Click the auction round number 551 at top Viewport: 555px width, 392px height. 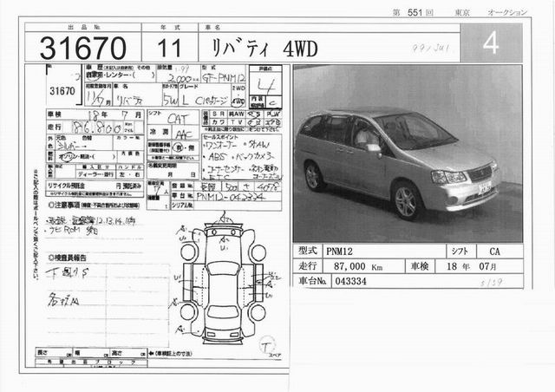(415, 12)
